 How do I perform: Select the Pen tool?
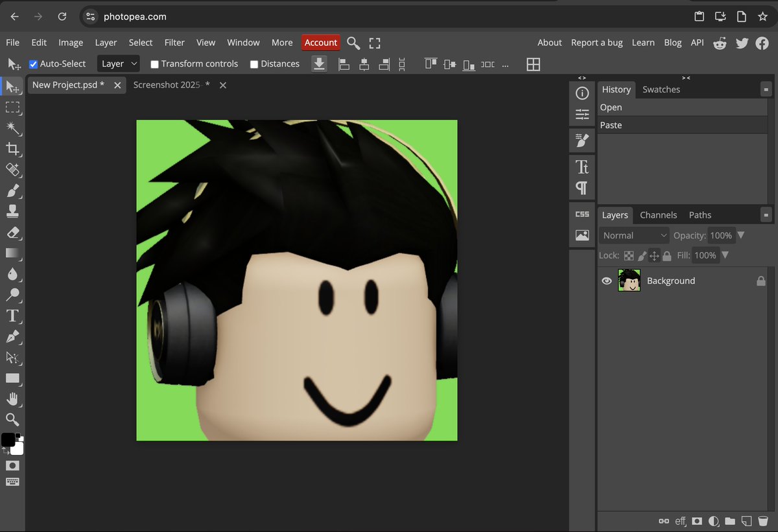12,336
